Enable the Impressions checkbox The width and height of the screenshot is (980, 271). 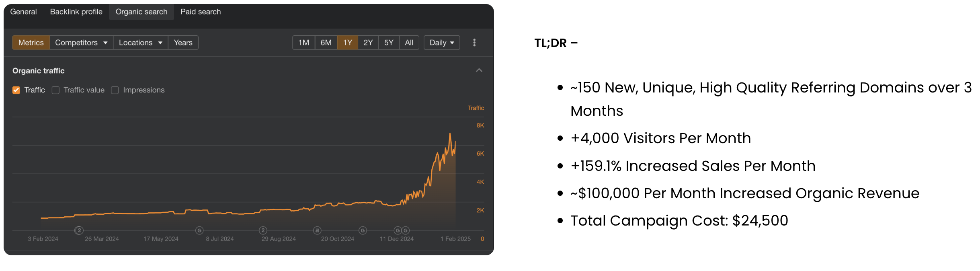(x=115, y=90)
